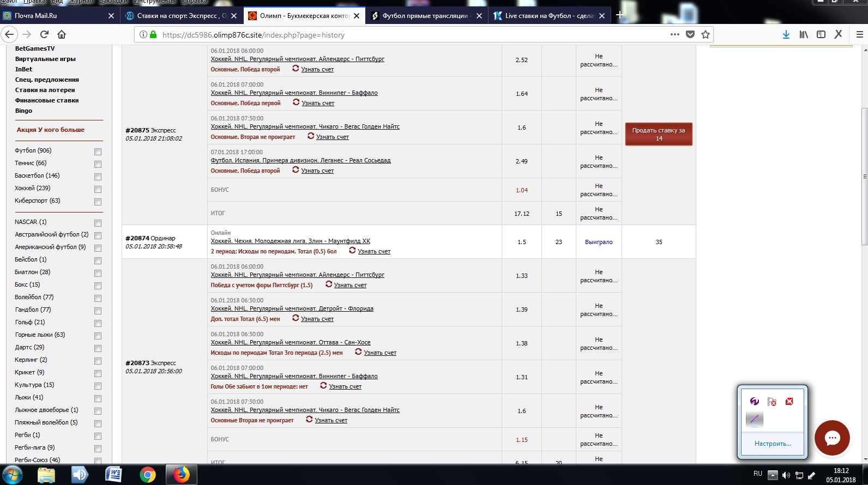Open Word from taskbar
Screen dimensions: 868x485
tap(113, 475)
